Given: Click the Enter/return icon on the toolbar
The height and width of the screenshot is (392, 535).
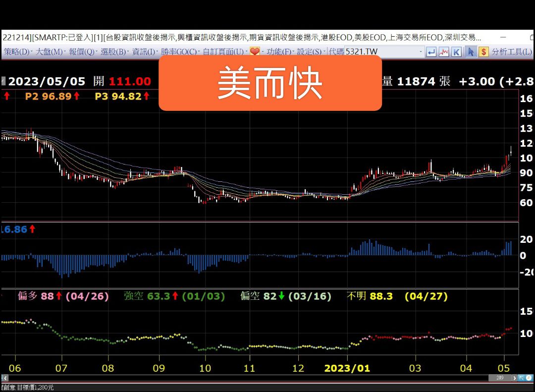Looking at the screenshot, I should point(431,51).
